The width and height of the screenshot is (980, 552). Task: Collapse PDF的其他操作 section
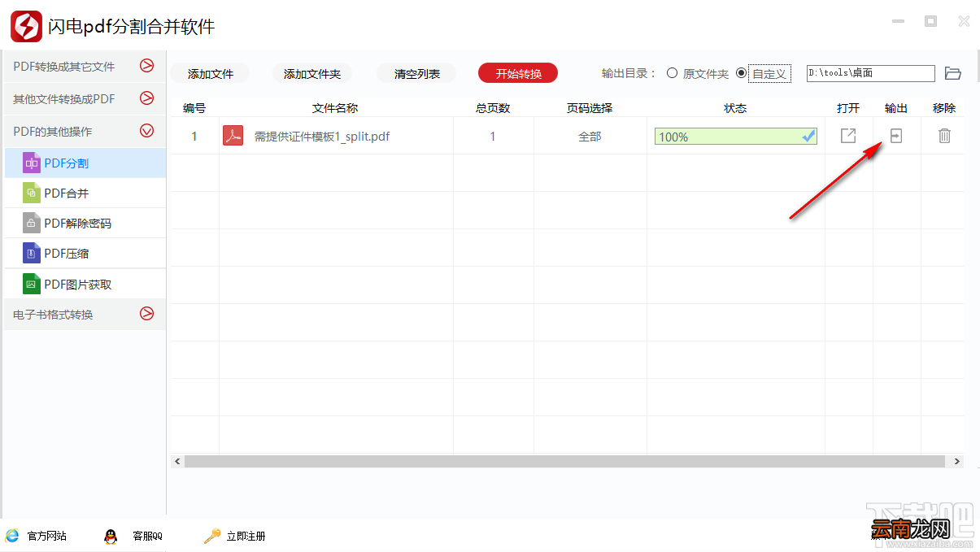coord(147,130)
